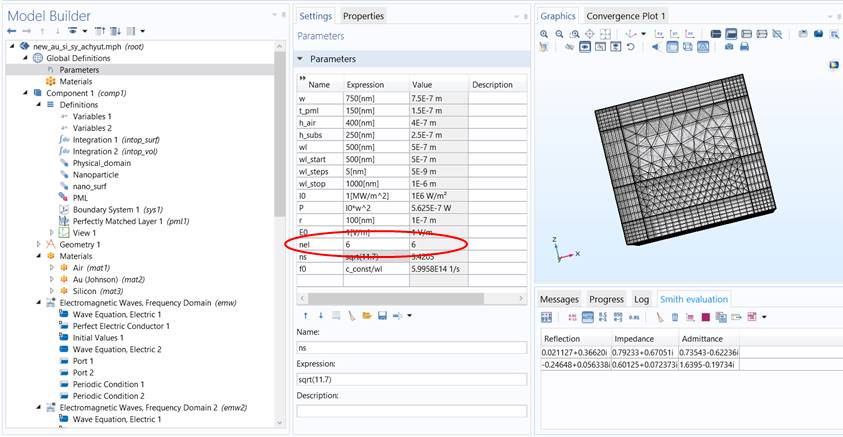
Task: Open the Convergence Plot 1 tab
Action: click(626, 16)
